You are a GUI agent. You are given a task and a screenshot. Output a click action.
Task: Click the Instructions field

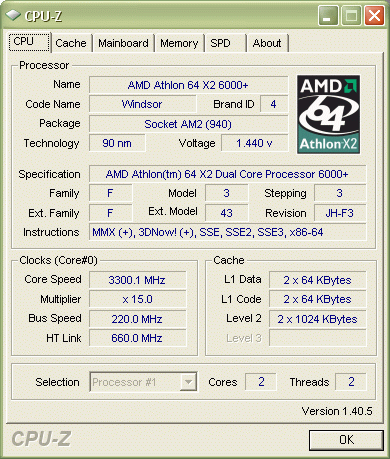(x=227, y=232)
